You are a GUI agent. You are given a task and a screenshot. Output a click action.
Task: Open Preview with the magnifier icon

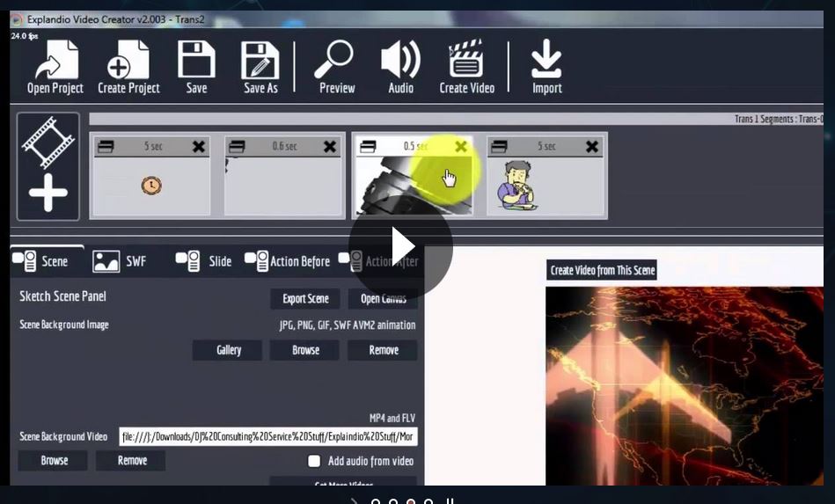coord(337,68)
